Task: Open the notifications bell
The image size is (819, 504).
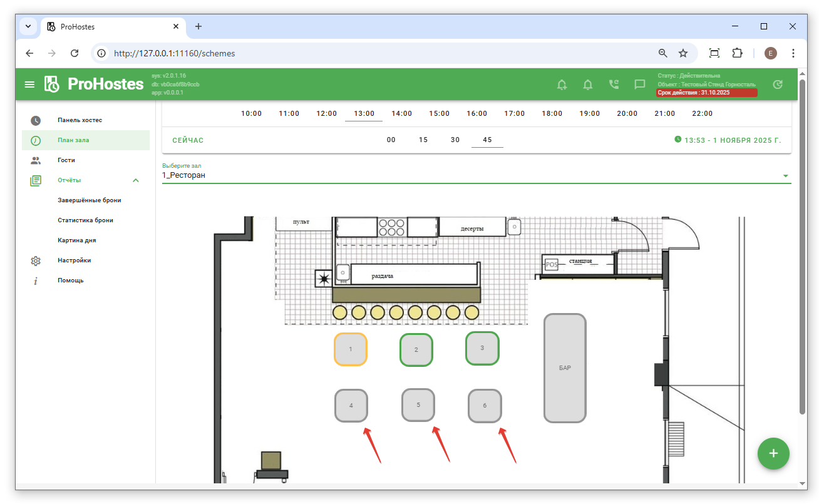Action: tap(587, 85)
